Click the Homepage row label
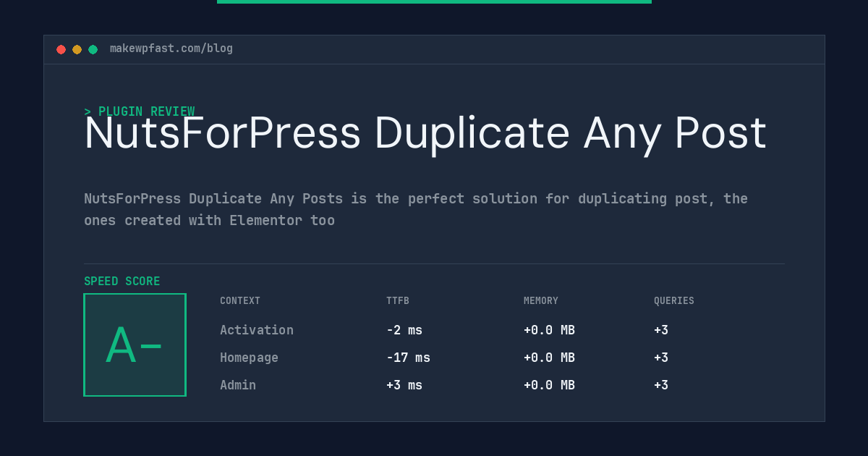The height and width of the screenshot is (456, 868). click(249, 358)
